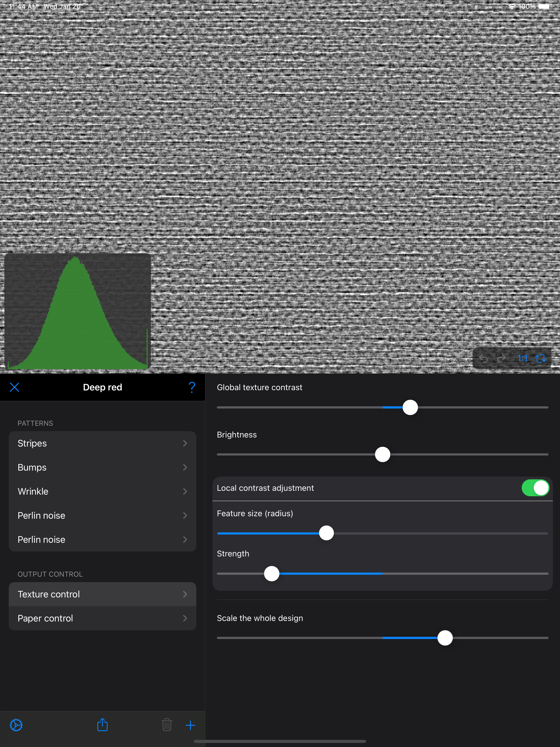
Task: Disable Local contrast adjustment switch
Action: pyautogui.click(x=535, y=488)
